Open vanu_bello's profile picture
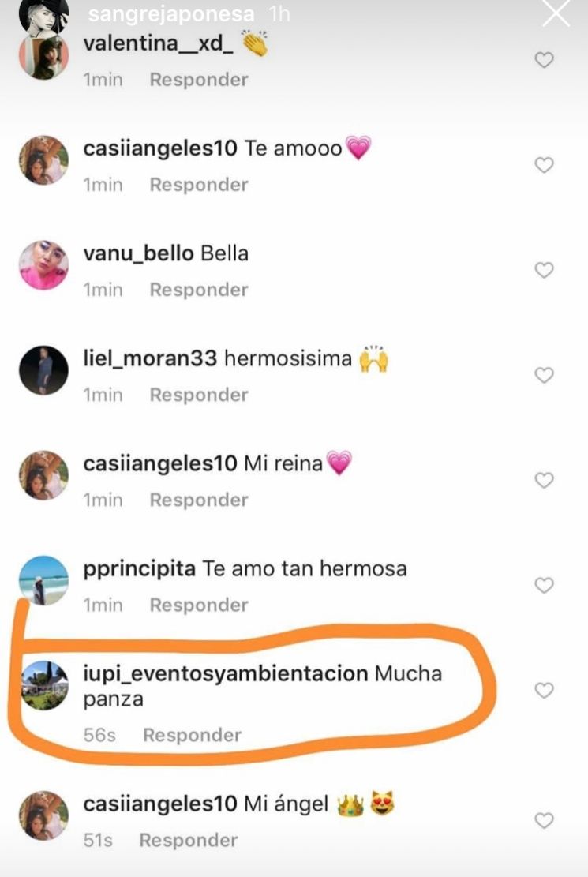This screenshot has height=877, width=588. point(43,265)
